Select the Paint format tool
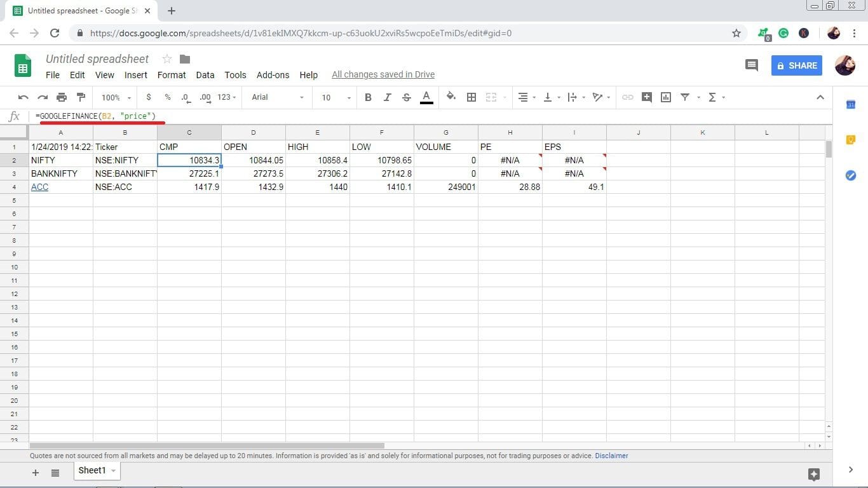The height and width of the screenshot is (488, 868). [81, 97]
